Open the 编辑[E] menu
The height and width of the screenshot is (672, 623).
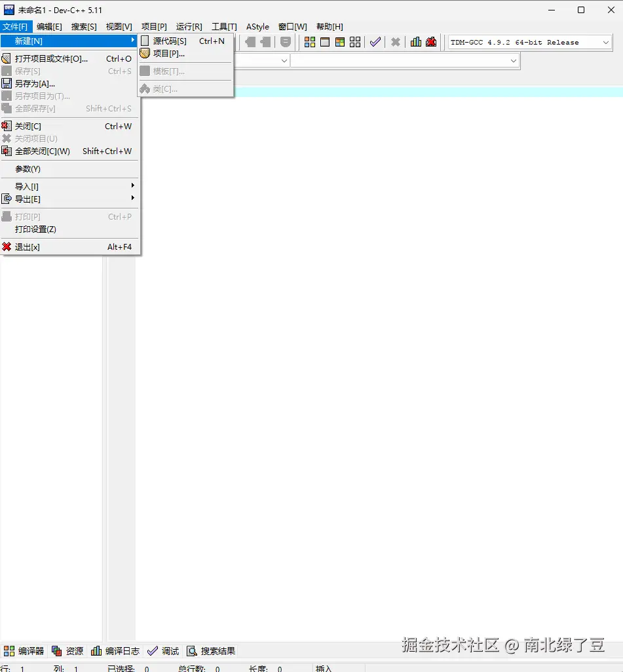pos(49,27)
